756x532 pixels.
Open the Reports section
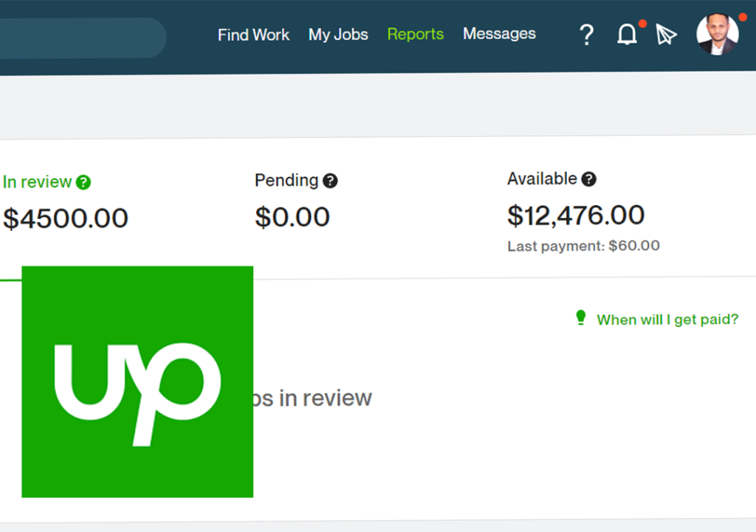415,34
